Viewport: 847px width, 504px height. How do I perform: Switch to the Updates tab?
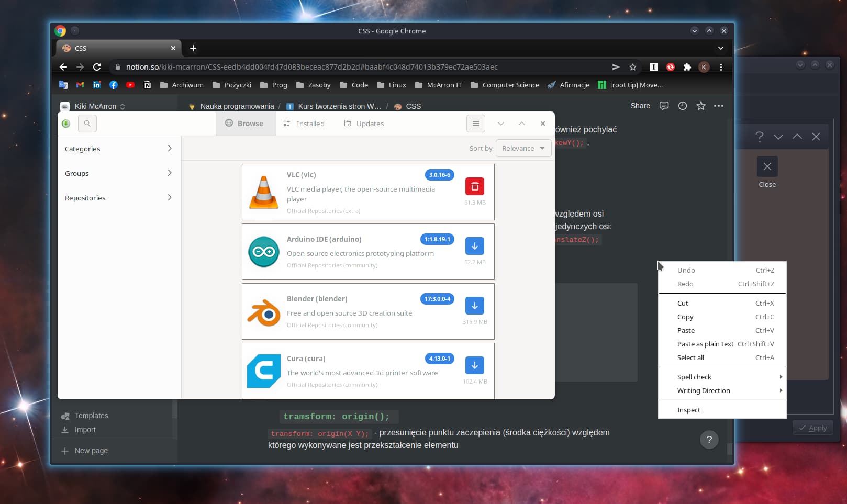coord(364,124)
